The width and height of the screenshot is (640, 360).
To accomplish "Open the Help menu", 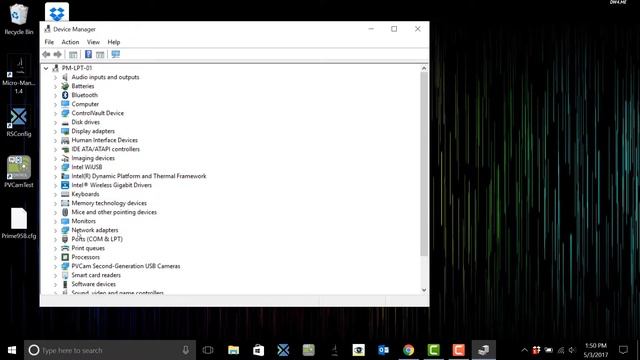I will pyautogui.click(x=113, y=42).
